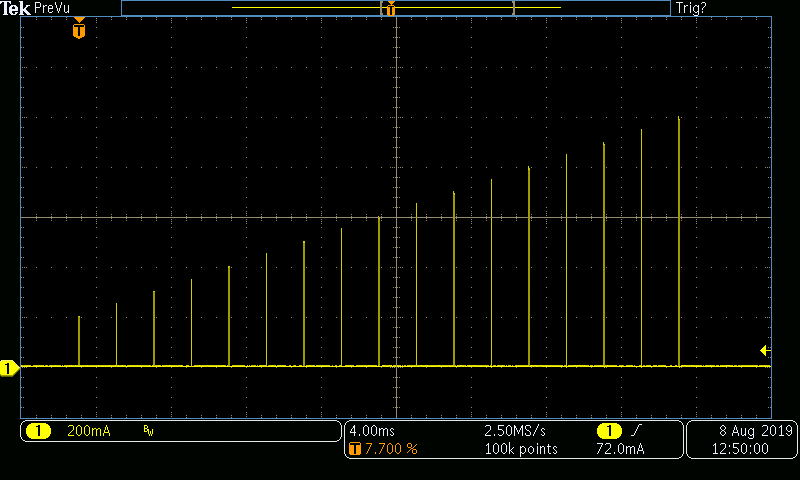Image resolution: width=800 pixels, height=480 pixels.
Task: Click the orange T icon beside 7.700 %
Action: (x=355, y=449)
